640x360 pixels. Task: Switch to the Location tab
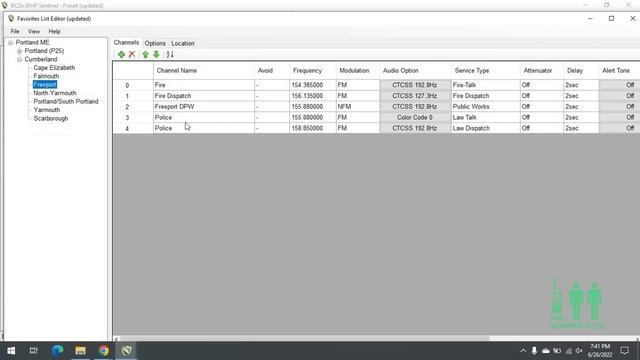[x=183, y=43]
